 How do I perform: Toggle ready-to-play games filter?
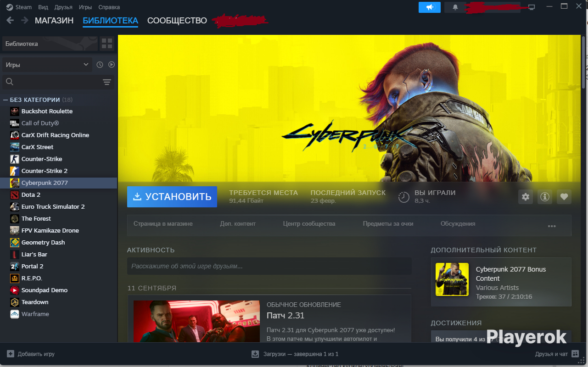tap(112, 65)
